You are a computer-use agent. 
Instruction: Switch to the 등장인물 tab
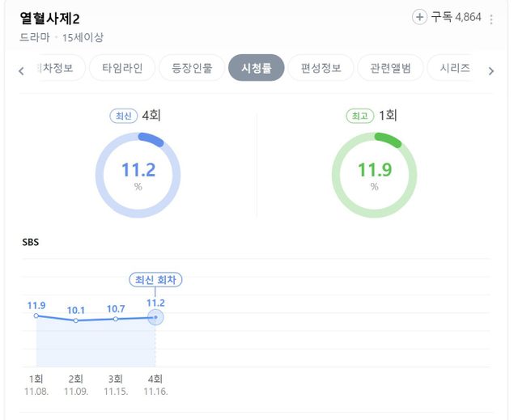[x=192, y=69]
